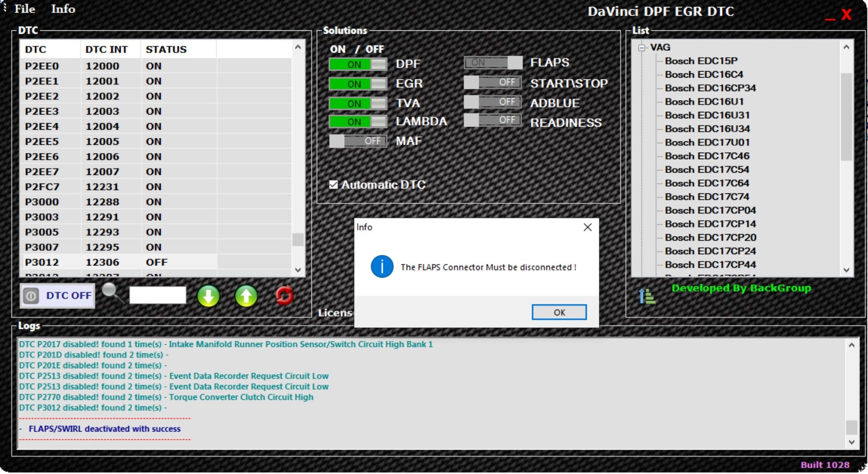Collapse the VAG tree node
This screenshot has height=474, width=868.
pyautogui.click(x=641, y=48)
